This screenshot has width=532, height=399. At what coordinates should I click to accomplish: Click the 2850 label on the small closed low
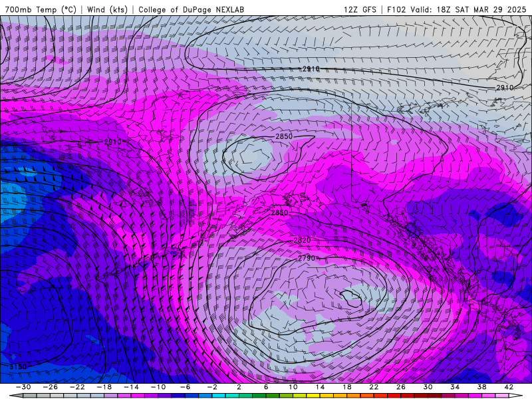pos(284,136)
